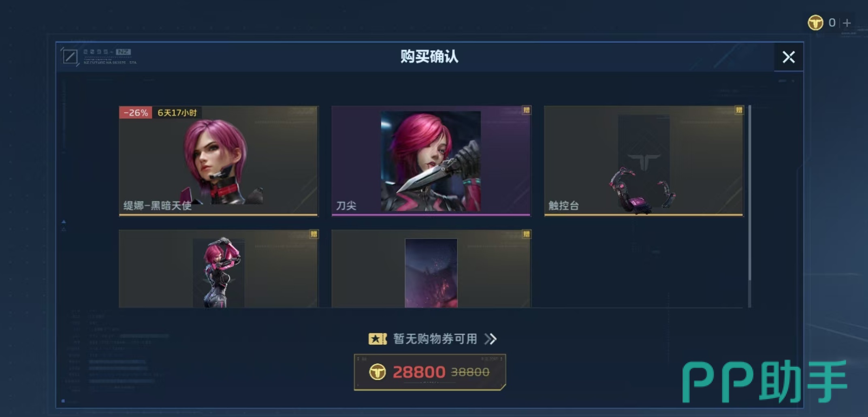Close the 购买确认 dialog

click(x=788, y=57)
